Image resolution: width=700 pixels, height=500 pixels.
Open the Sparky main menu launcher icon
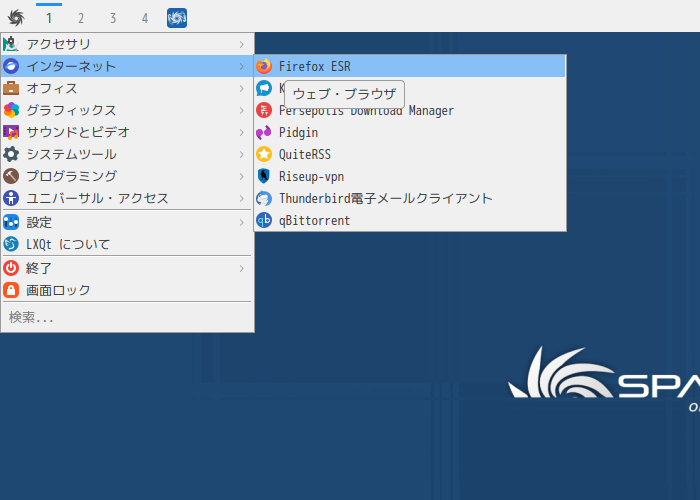[x=16, y=18]
